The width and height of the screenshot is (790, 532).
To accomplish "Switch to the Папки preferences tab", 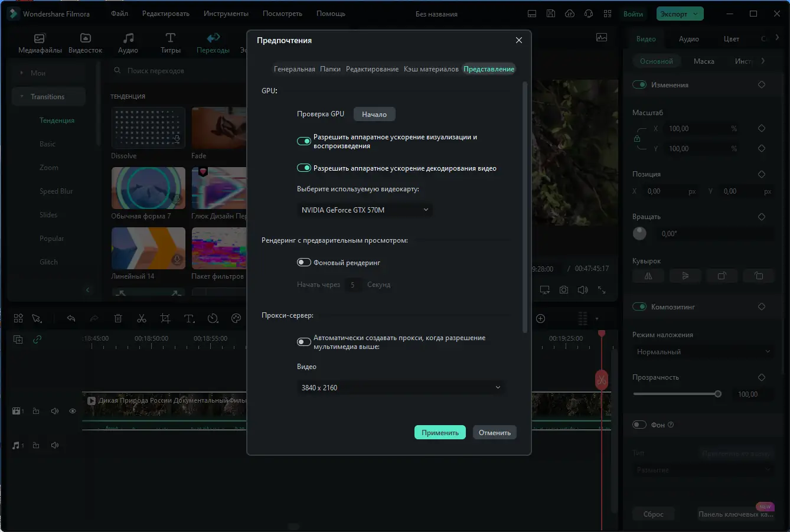I will pos(330,69).
